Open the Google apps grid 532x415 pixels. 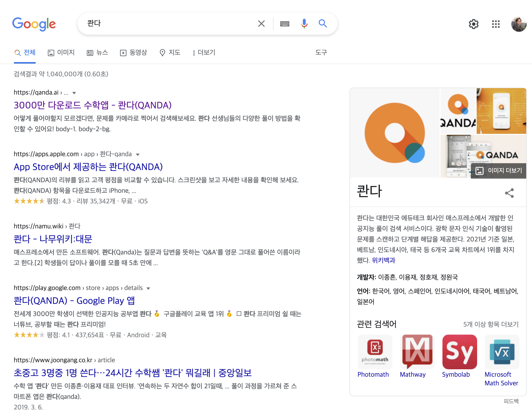pos(496,24)
